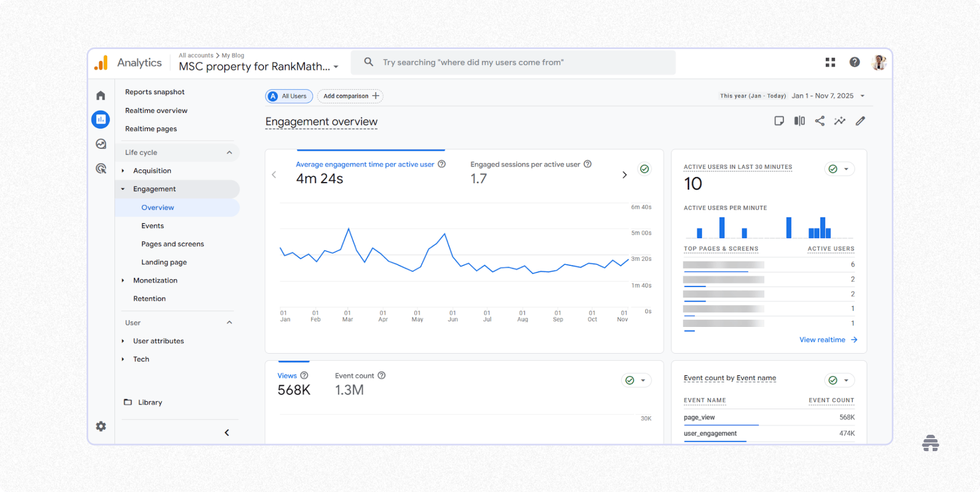Open the Advertising icon in left rail
This screenshot has height=492, width=980.
click(101, 168)
